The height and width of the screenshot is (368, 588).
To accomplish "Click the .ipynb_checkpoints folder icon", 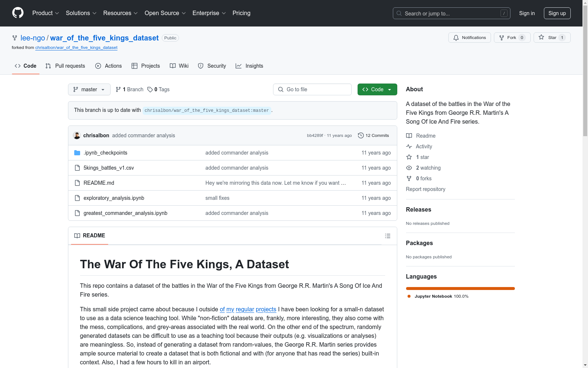I will pyautogui.click(x=77, y=153).
